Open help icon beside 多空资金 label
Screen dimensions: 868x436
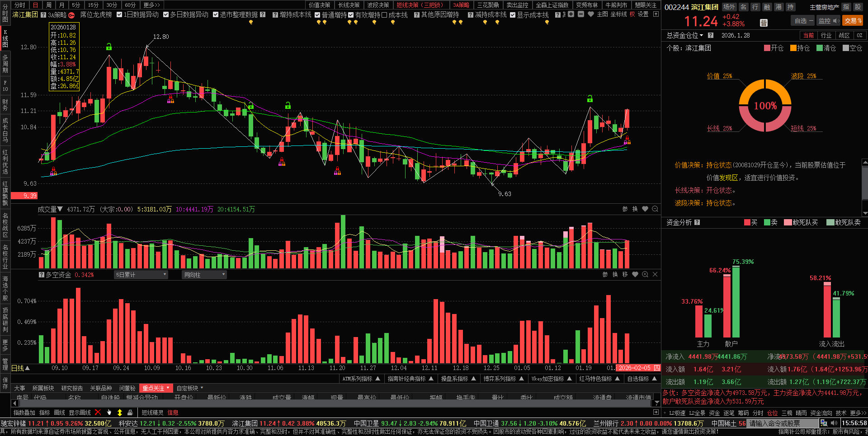pyautogui.click(x=42, y=275)
